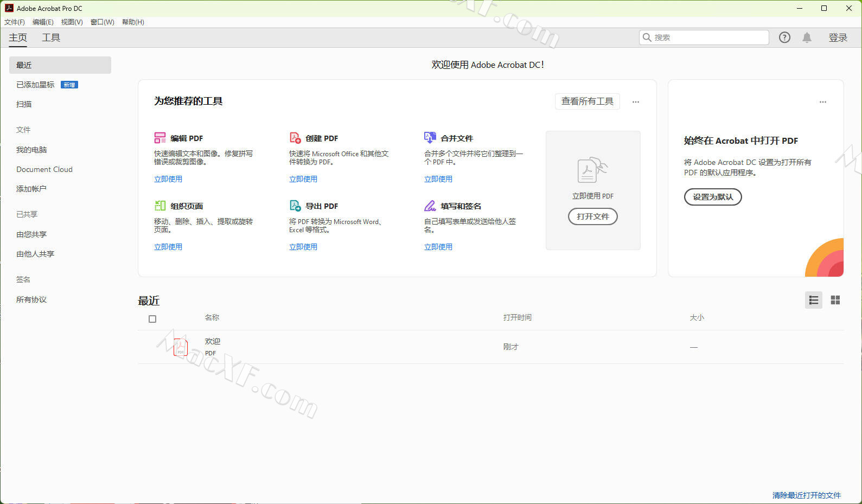Click the Combine Files (合并文件) icon
Image resolution: width=862 pixels, height=504 pixels.
point(430,138)
